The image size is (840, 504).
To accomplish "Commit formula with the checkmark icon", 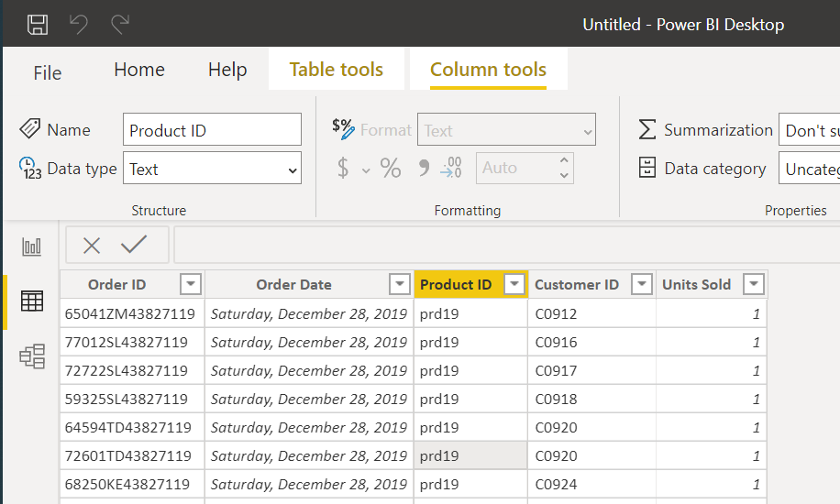I will tap(134, 245).
